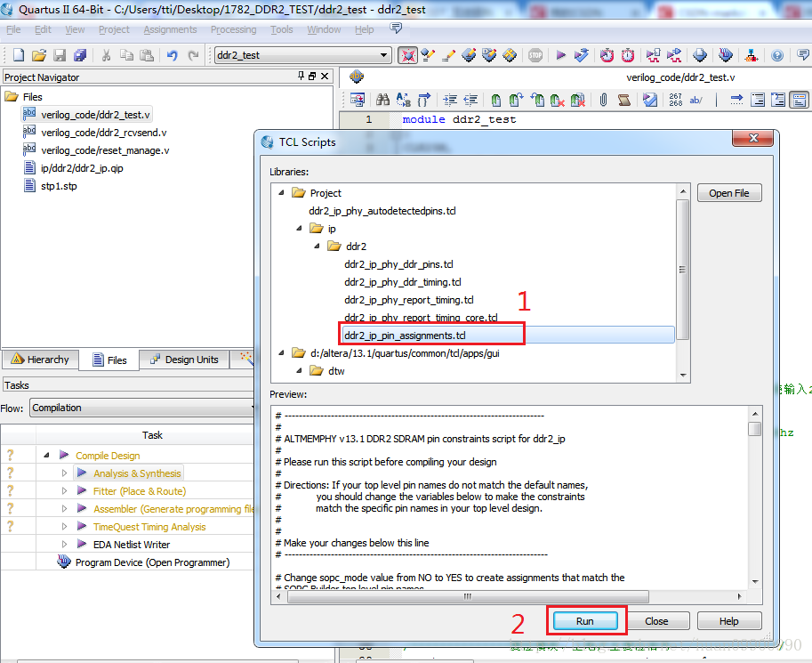
Task: Click the Open File button
Action: click(x=728, y=193)
